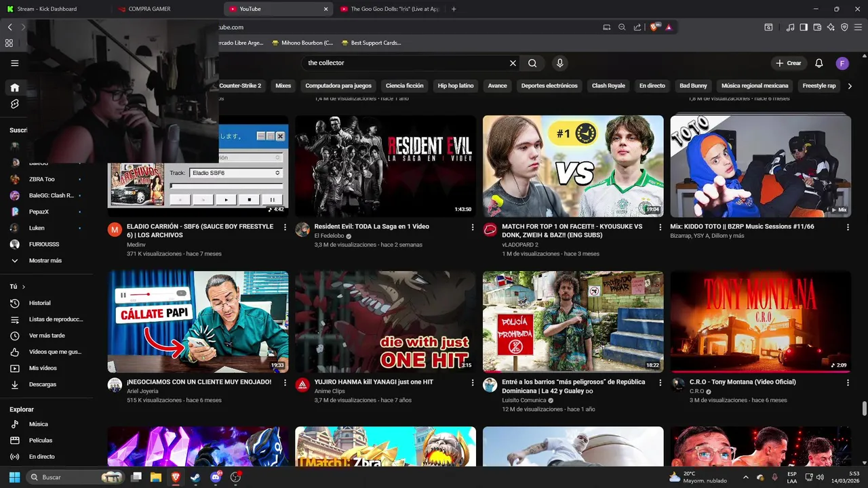
Task: Open Brave Wallet icon
Action: coord(817,27)
